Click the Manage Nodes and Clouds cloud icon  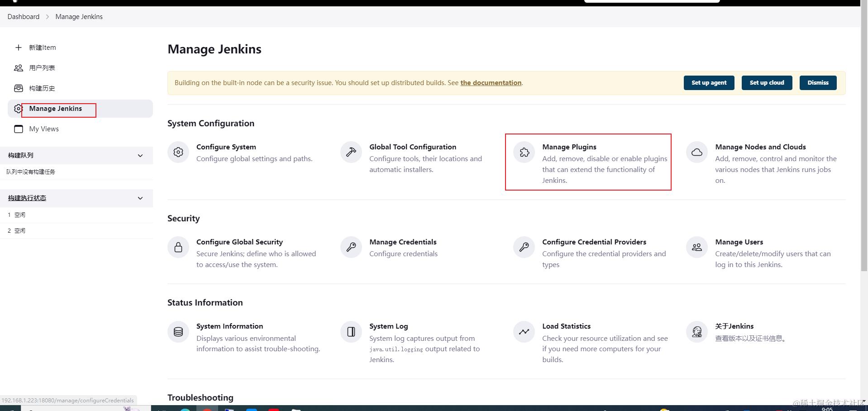(697, 152)
